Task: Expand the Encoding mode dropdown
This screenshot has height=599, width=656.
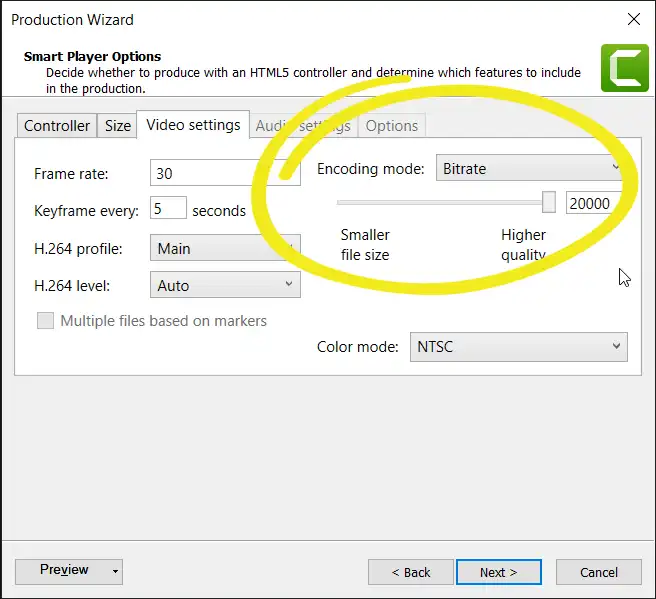Action: [530, 168]
